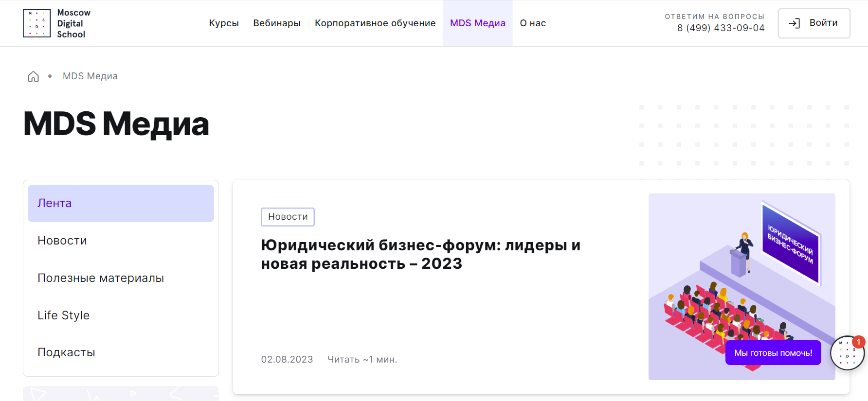The height and width of the screenshot is (401, 868).
Task: Click the date 02.08.2023
Action: (x=287, y=359)
